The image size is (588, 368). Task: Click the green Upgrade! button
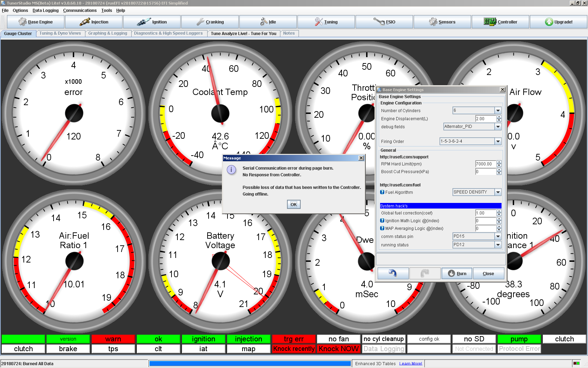[559, 22]
